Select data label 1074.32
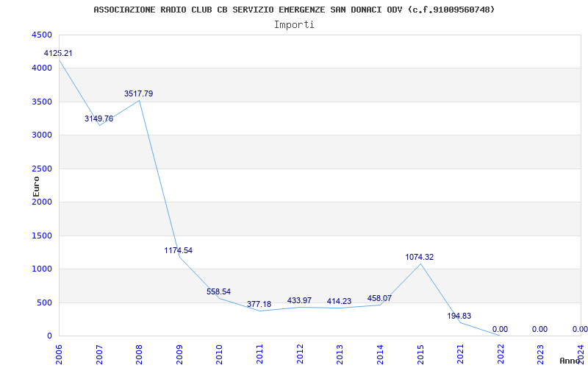The height and width of the screenshot is (368, 588). [x=420, y=257]
